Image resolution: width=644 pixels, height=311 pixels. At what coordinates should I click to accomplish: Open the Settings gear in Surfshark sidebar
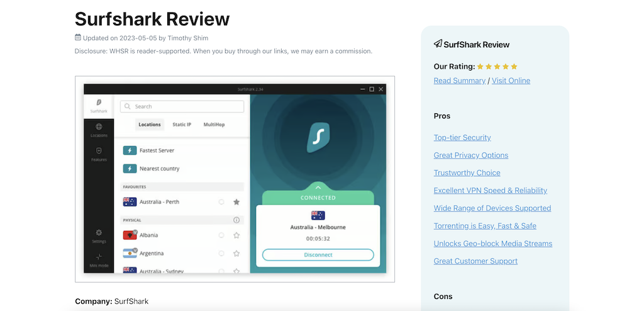99,233
